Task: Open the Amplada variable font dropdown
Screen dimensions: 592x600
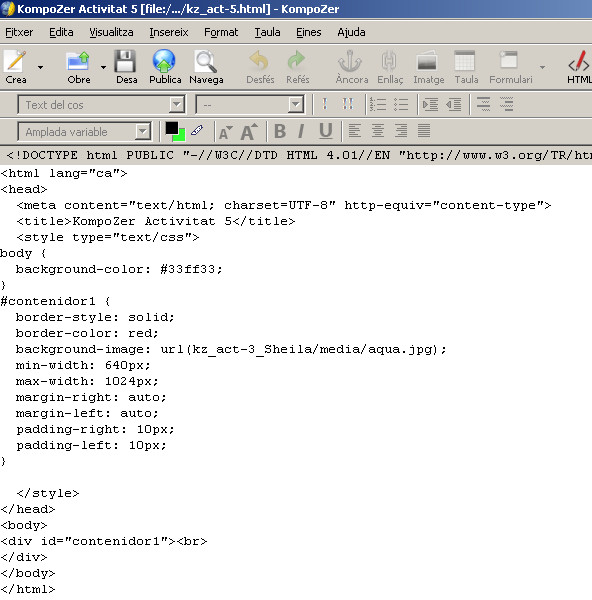Action: tap(84, 132)
